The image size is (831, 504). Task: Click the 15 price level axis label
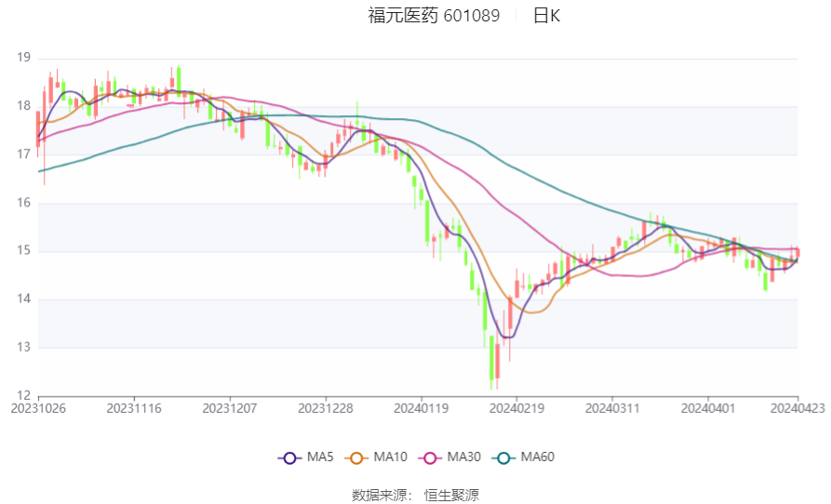(x=23, y=251)
